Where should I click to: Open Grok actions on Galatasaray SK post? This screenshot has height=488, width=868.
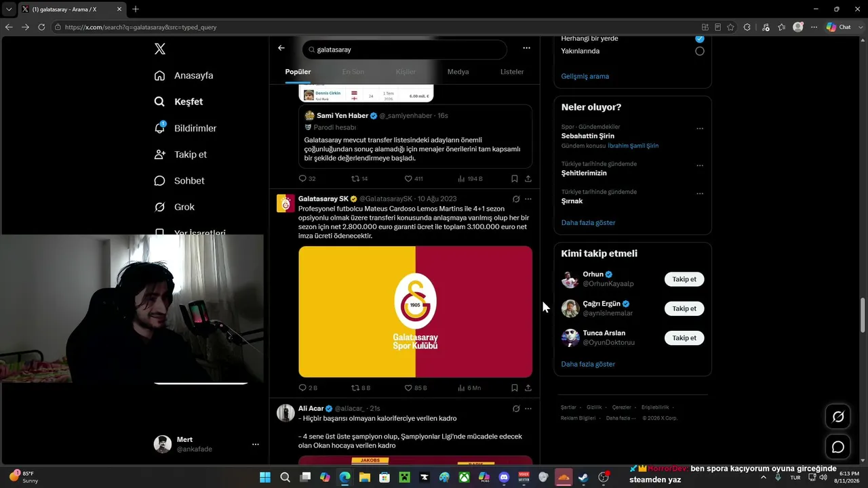point(516,199)
